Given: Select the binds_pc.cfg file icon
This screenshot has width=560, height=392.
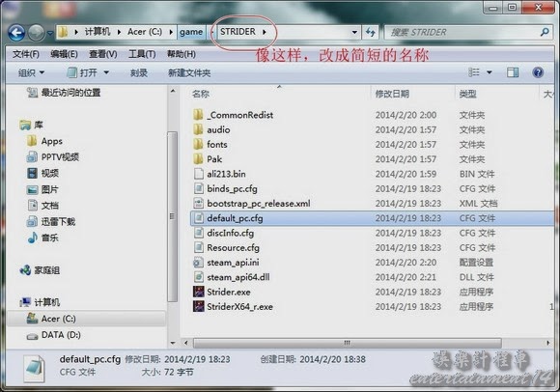Looking at the screenshot, I should tap(198, 188).
